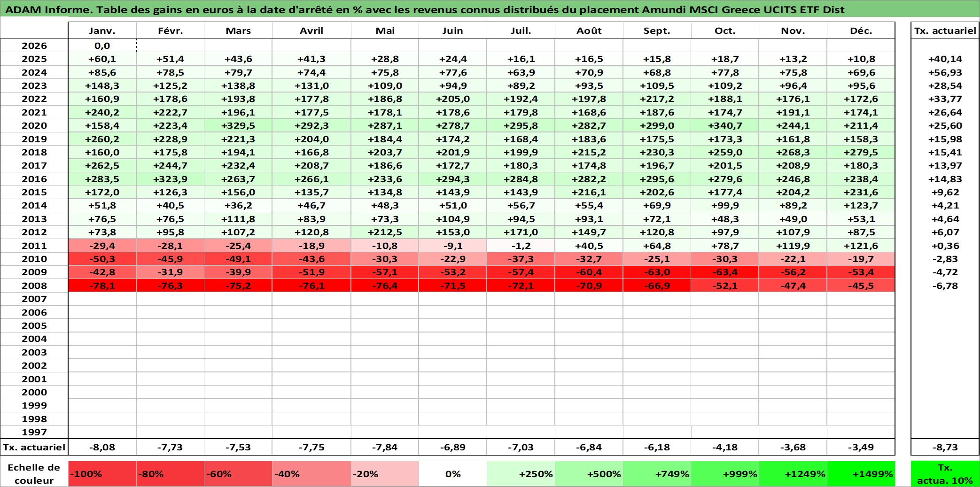This screenshot has width=980, height=487.
Task: Select the 2020 row label
Action: coord(34,125)
